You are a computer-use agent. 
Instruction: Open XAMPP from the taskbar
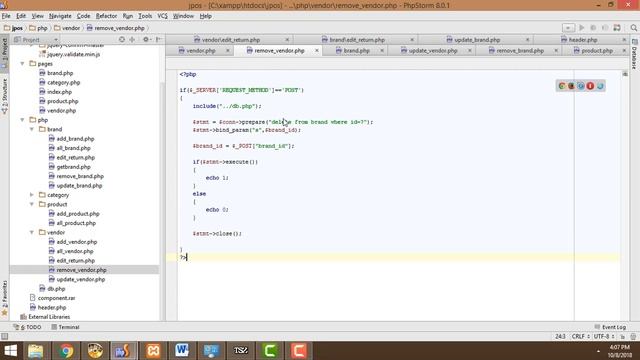click(x=153, y=351)
